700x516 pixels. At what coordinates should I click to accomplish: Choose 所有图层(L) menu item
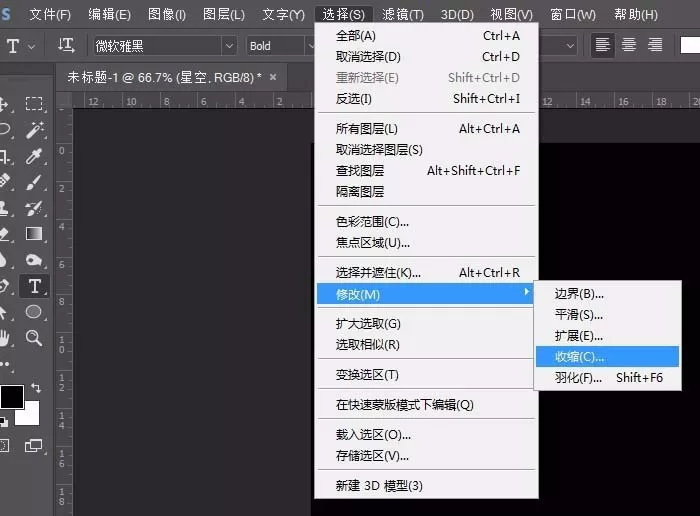click(426, 129)
